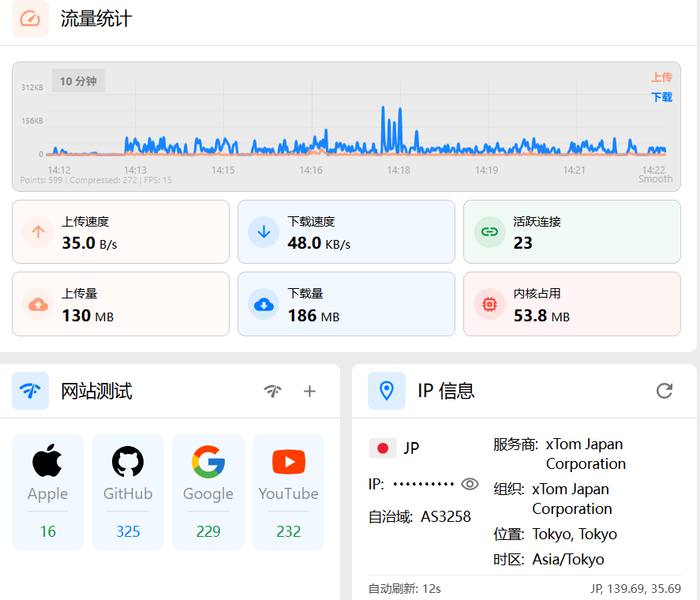Open the 上传速度 35.0 B/s card
This screenshot has width=700, height=600.
pos(121,232)
